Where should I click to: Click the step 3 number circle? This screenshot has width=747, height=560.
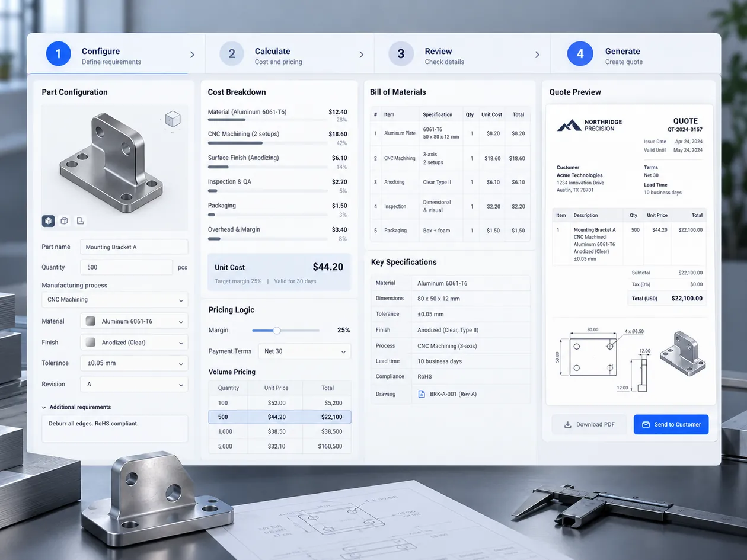click(401, 54)
